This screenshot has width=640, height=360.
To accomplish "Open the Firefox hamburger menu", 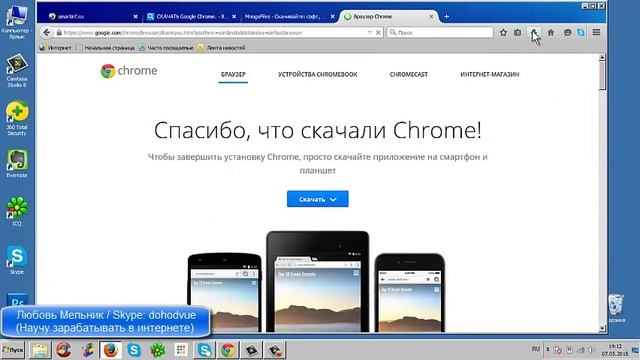I will (x=596, y=32).
